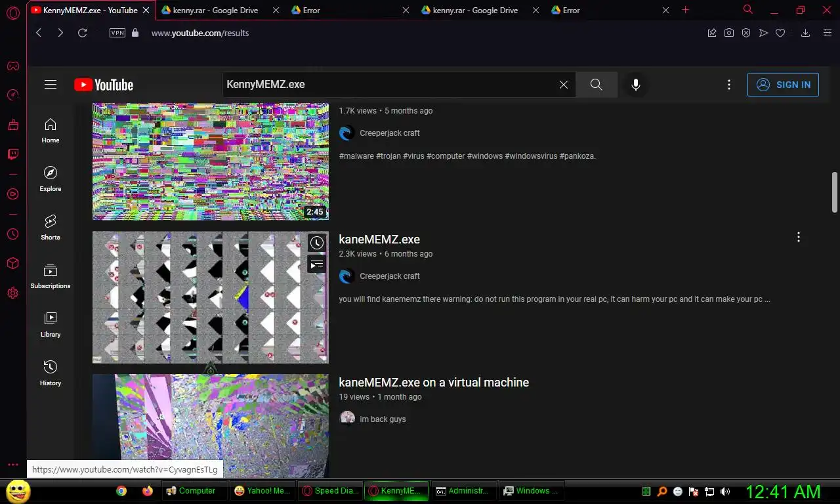The height and width of the screenshot is (504, 840).
Task: Open kaneMEMZ.exe on a virtual machine thumbnail
Action: pos(211,426)
